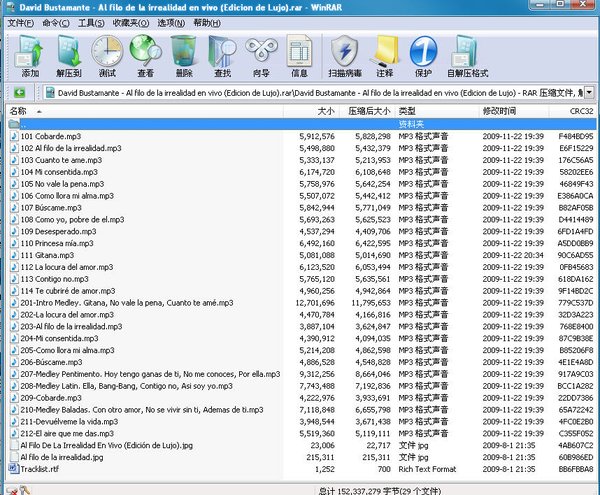600x495 pixels.
Task: Select file 114 Te cubriré de amor.mp3
Action: point(68,291)
